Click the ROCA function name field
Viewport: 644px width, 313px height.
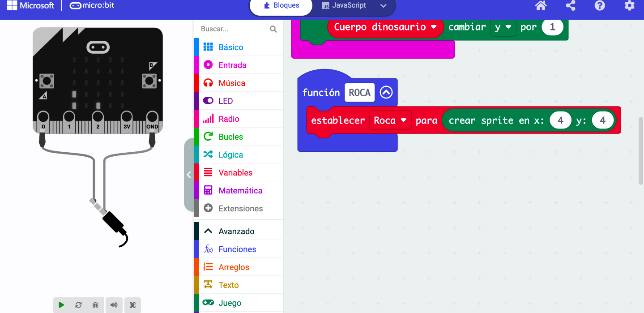click(x=359, y=93)
